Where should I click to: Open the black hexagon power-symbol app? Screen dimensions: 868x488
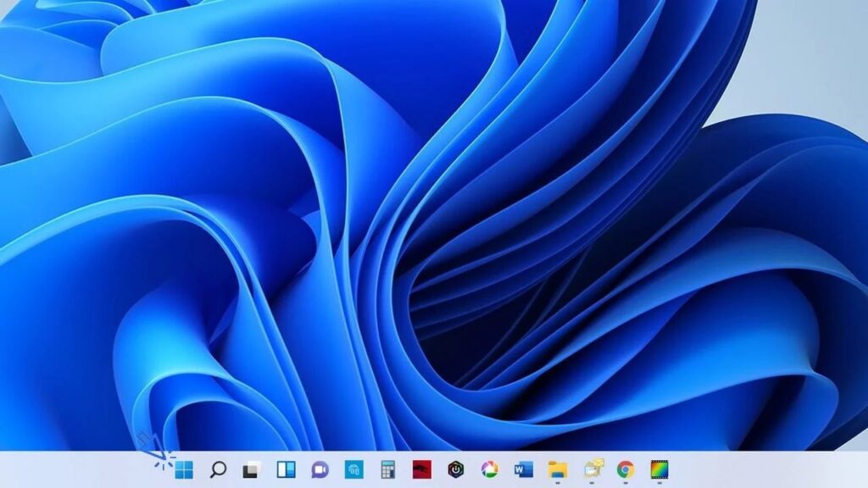(456, 469)
